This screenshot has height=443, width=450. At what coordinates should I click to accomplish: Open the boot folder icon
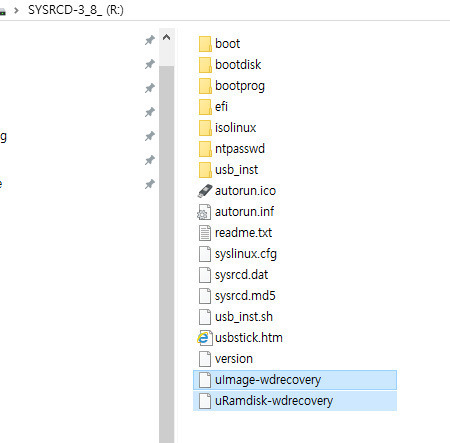click(205, 44)
